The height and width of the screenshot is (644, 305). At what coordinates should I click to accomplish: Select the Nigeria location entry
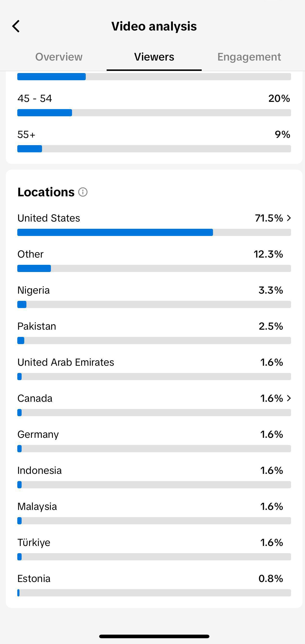point(154,297)
